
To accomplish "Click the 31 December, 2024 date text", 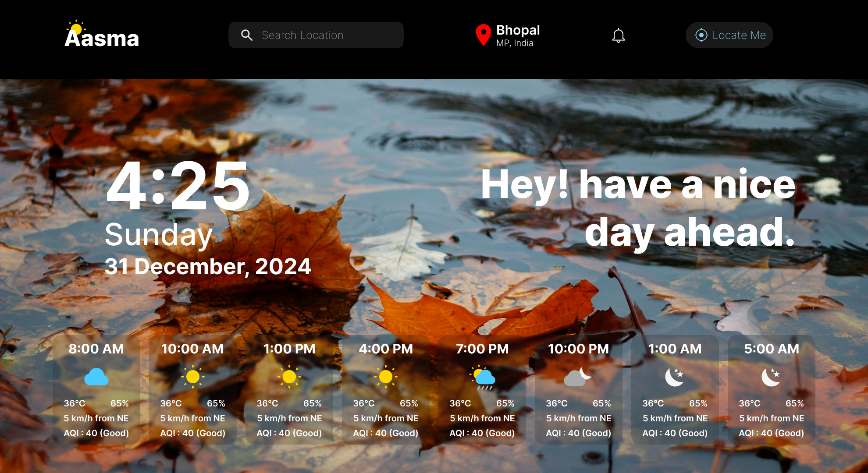I will pos(208,266).
